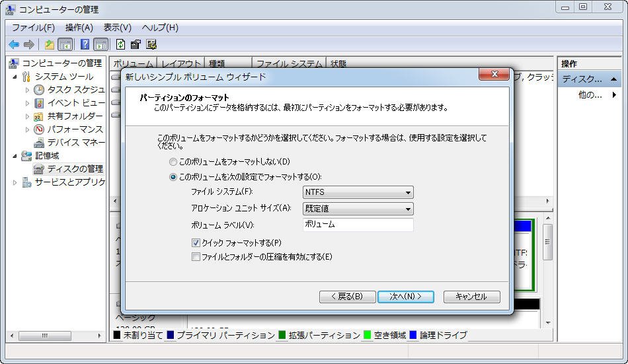
Task: Click the 空き領域 light green legend swatch
Action: (367, 335)
